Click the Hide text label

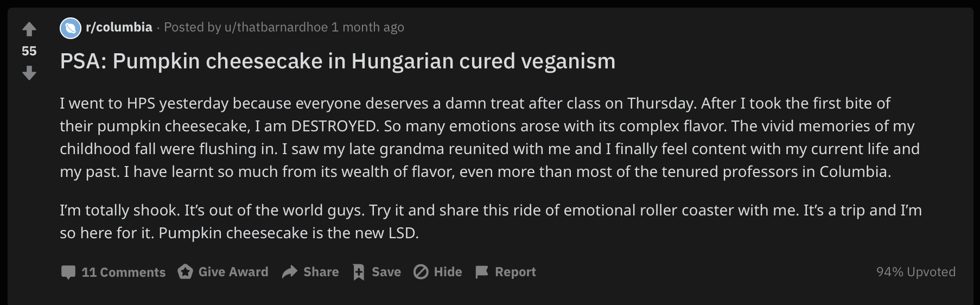(448, 271)
